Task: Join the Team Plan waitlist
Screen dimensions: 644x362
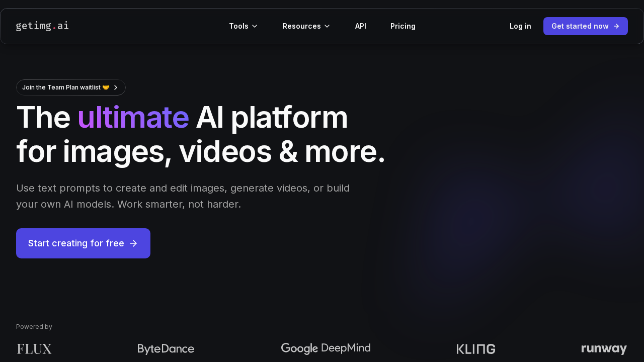Action: (62, 87)
